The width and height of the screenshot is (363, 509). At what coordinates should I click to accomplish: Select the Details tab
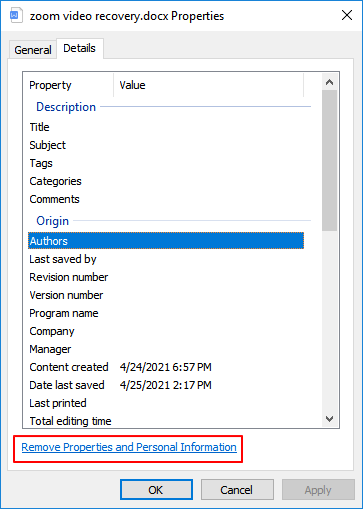[x=80, y=48]
